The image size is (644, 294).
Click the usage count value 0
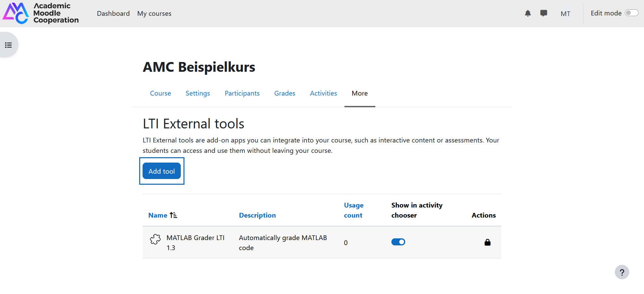[346, 243]
